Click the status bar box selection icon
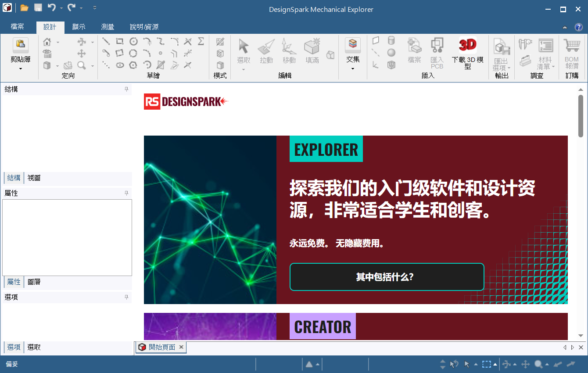The height and width of the screenshot is (373, 588). coord(487,364)
